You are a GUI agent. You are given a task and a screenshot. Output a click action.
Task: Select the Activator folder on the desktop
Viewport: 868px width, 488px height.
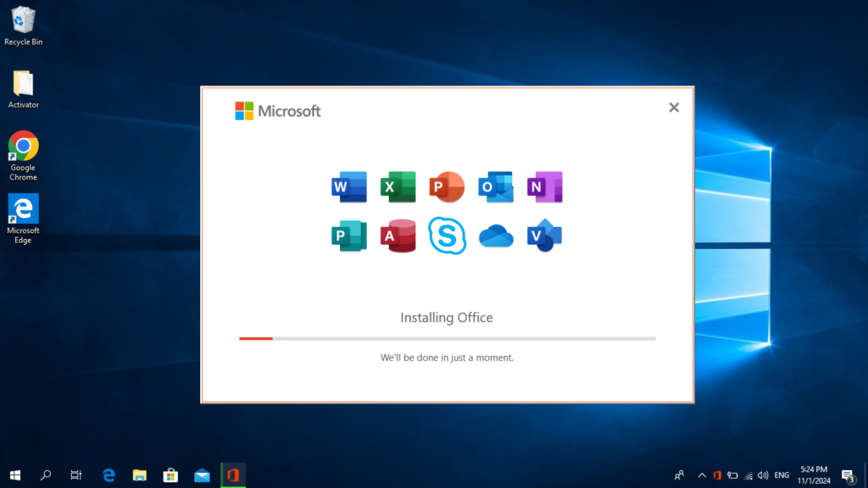pos(23,89)
